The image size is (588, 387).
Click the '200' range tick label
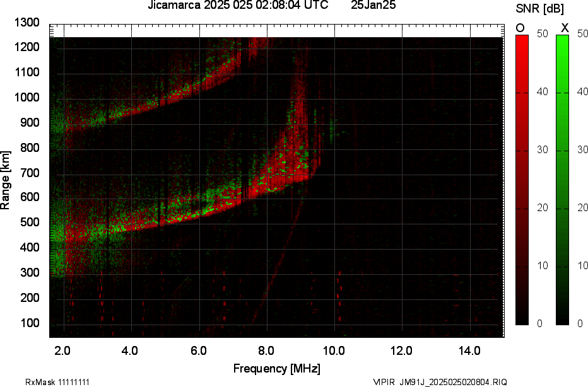click(x=30, y=297)
